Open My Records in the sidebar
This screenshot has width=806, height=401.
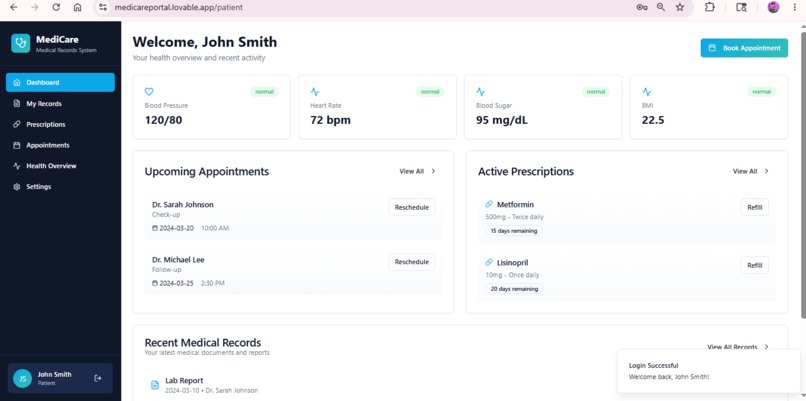coord(60,103)
